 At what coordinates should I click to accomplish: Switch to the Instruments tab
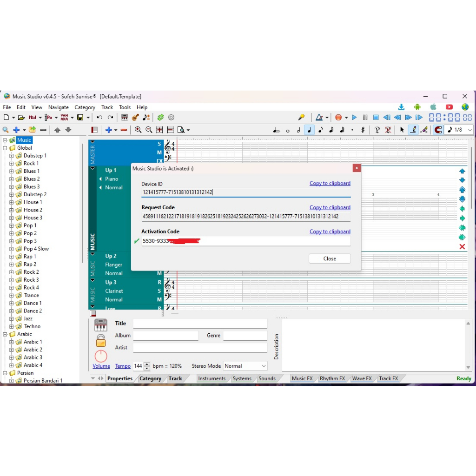pyautogui.click(x=212, y=378)
